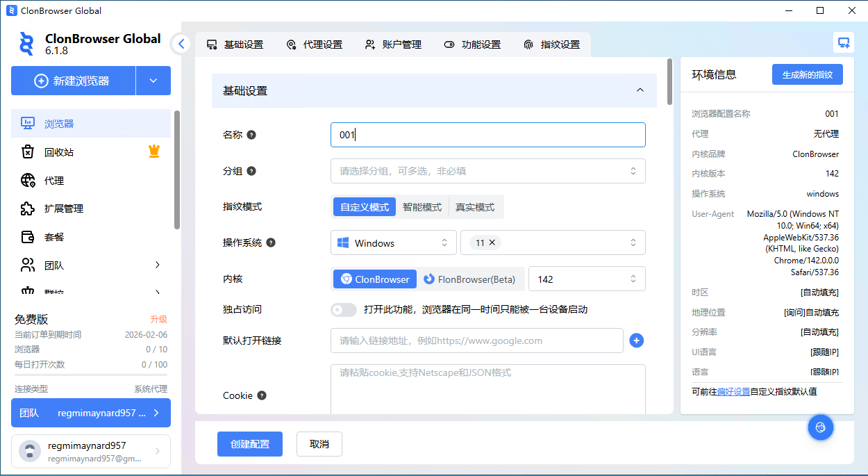Select FlonBrowser(Beta) kernel option
The height and width of the screenshot is (476, 868).
(x=470, y=279)
